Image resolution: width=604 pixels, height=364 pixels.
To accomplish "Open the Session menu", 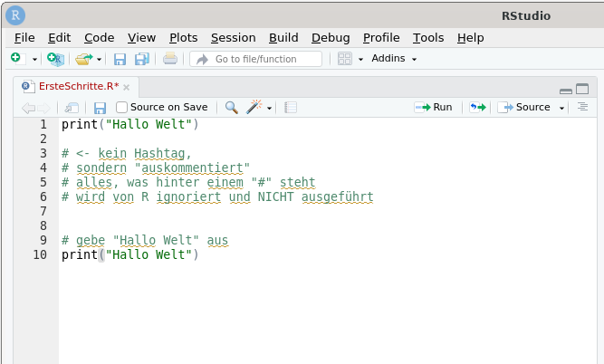I will click(233, 38).
